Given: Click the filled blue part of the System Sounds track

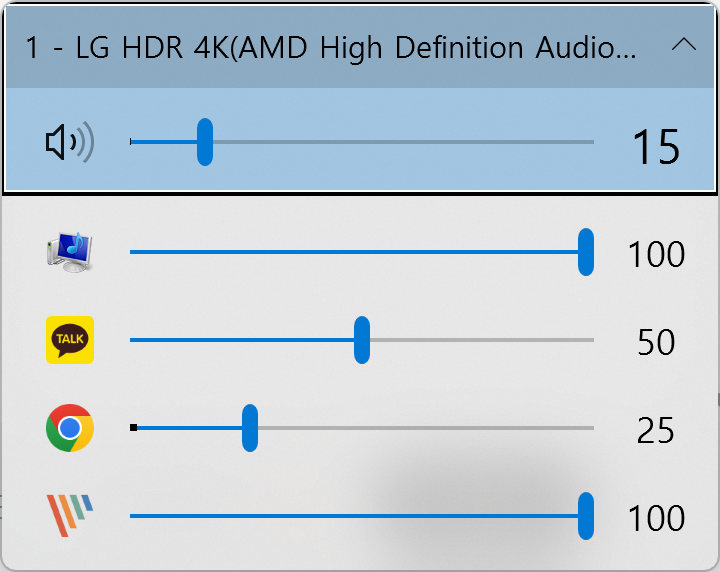Looking at the screenshot, I should (354, 252).
